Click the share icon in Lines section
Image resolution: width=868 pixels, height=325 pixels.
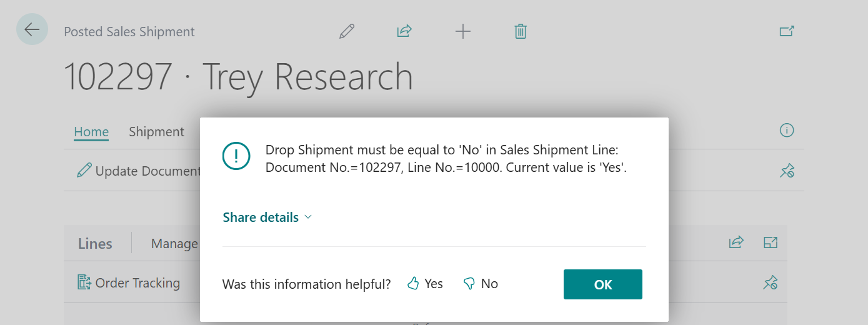coord(736,242)
